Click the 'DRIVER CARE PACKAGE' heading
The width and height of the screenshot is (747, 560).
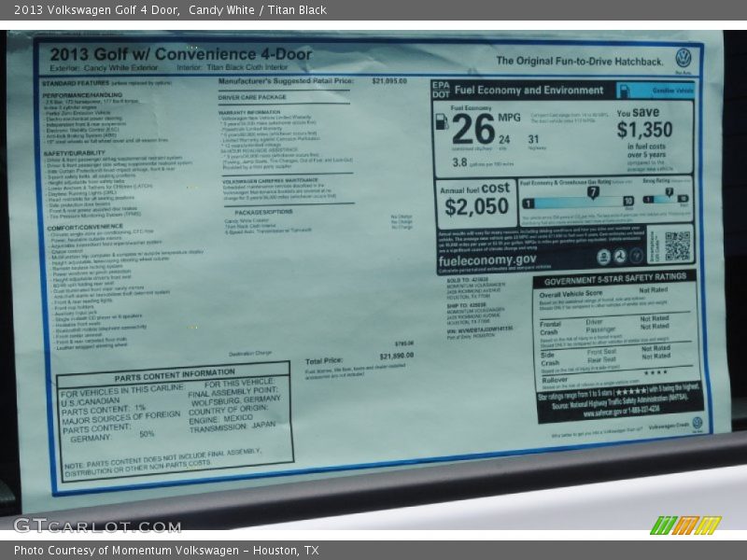pos(252,97)
